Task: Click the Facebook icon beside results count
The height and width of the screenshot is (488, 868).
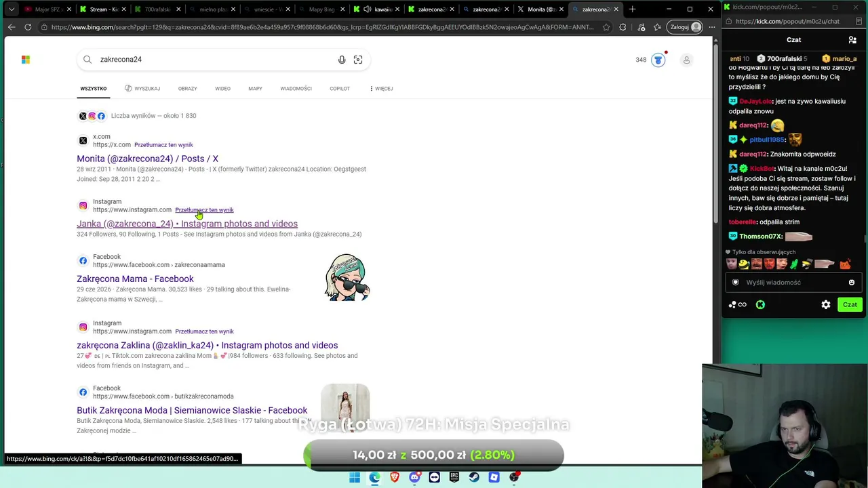Action: click(x=101, y=116)
